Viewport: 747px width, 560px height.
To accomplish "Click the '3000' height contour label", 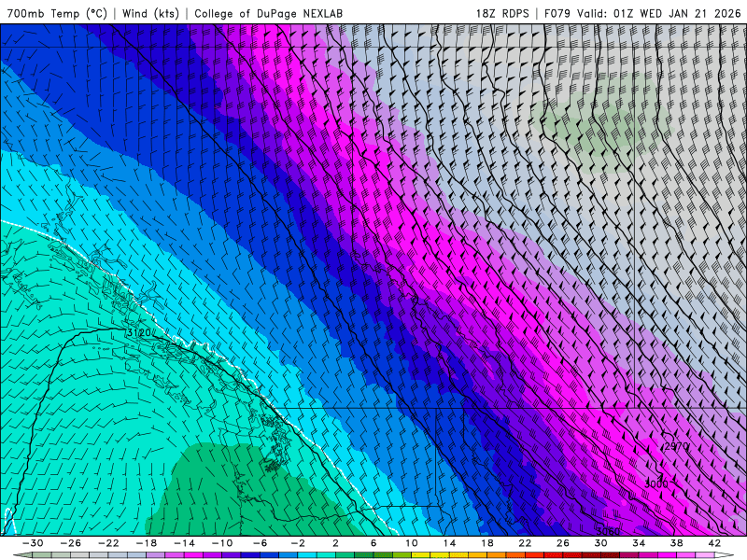I will (656, 483).
